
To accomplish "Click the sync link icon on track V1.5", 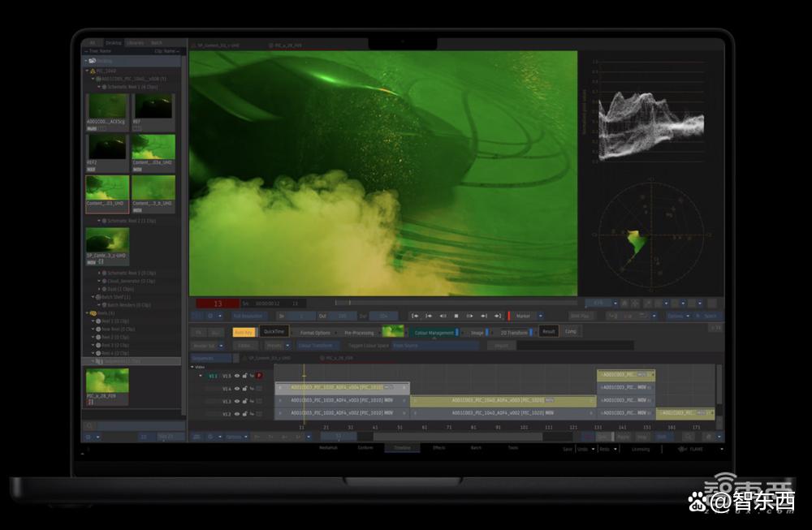I will 252,376.
